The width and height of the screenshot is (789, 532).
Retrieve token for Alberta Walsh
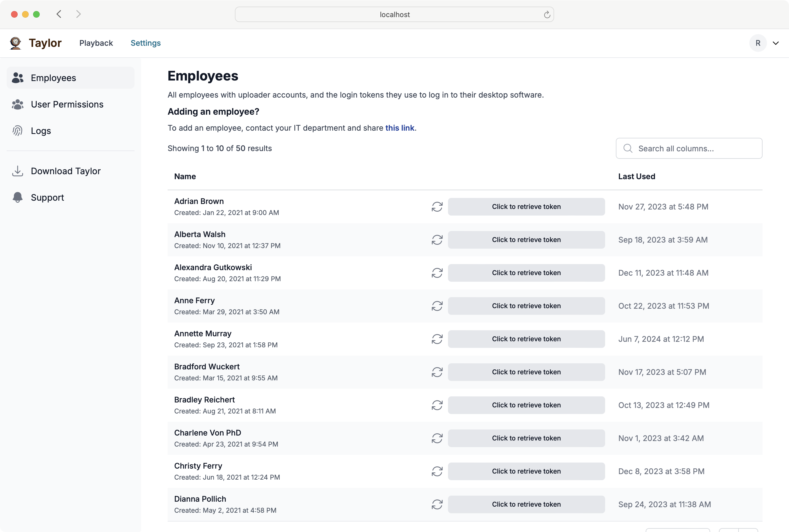click(526, 240)
